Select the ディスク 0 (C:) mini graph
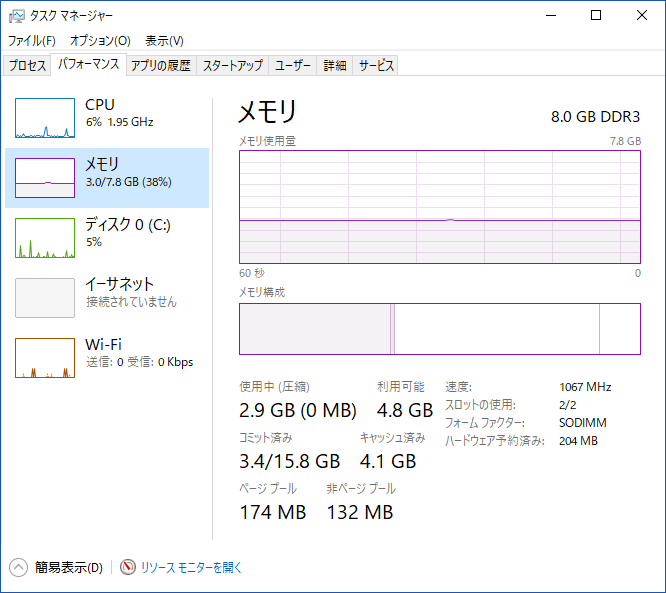The image size is (666, 593). 45,237
